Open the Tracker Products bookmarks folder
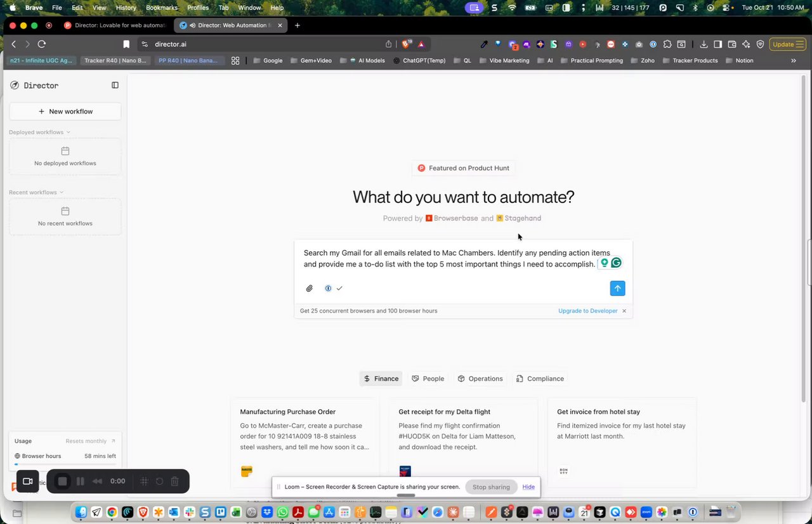The image size is (812, 524). point(690,60)
